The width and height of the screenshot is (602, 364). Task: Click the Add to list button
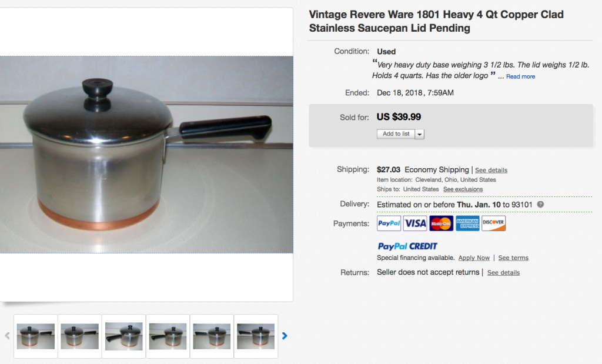(396, 134)
